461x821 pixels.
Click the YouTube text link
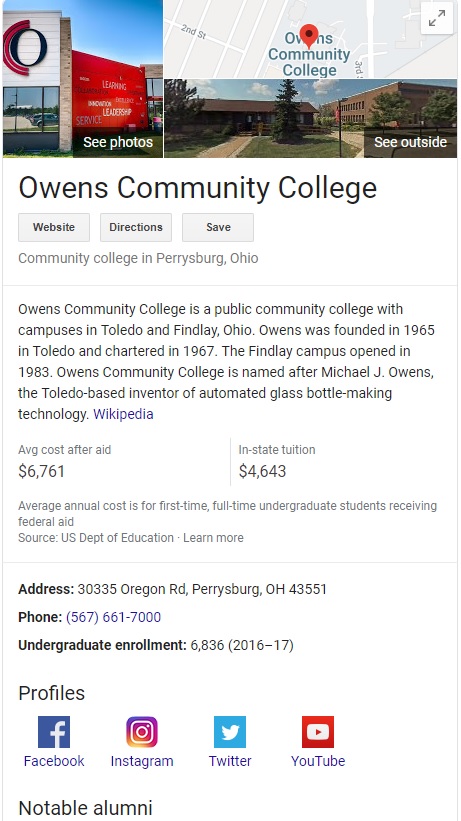pos(318,761)
